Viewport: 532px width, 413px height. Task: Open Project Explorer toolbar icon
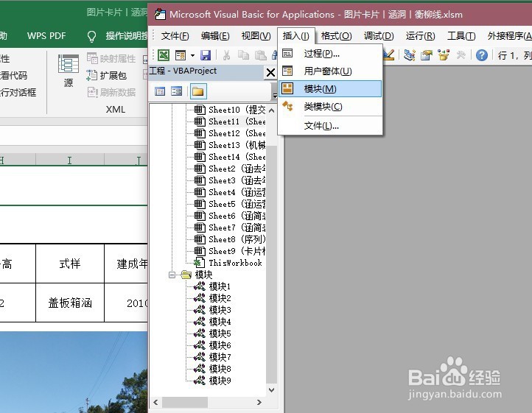410,55
